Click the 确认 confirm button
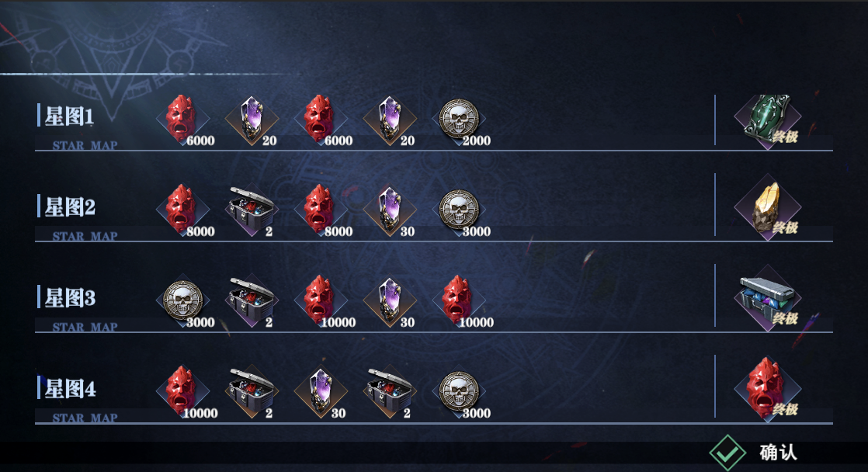The height and width of the screenshot is (472, 868). tap(778, 452)
